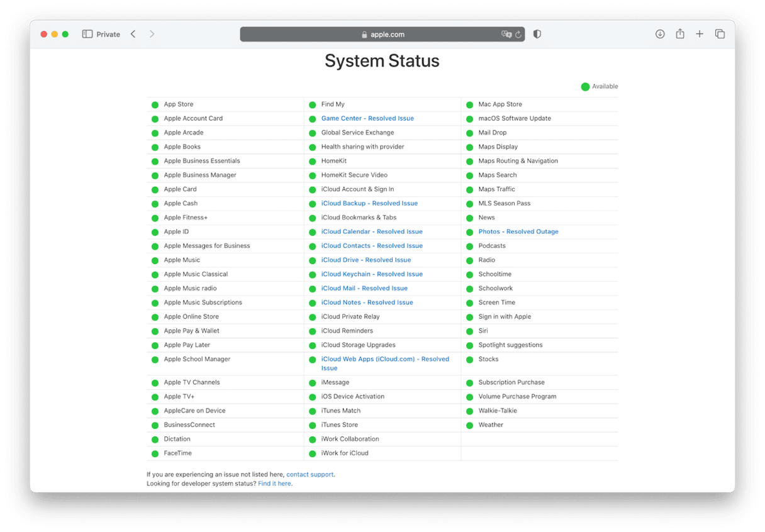Screen dimensions: 765x532
Task: Open Photos - Resolved Outage link
Action: click(x=518, y=231)
